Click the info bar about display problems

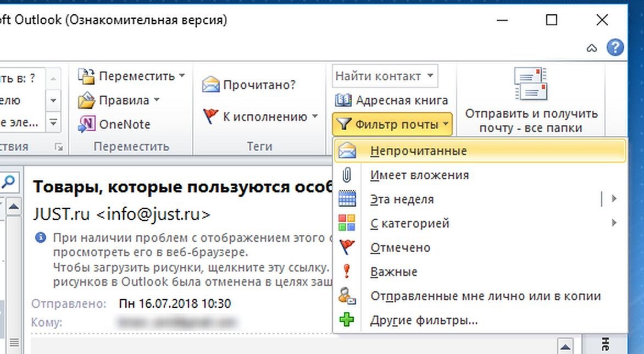[x=183, y=259]
